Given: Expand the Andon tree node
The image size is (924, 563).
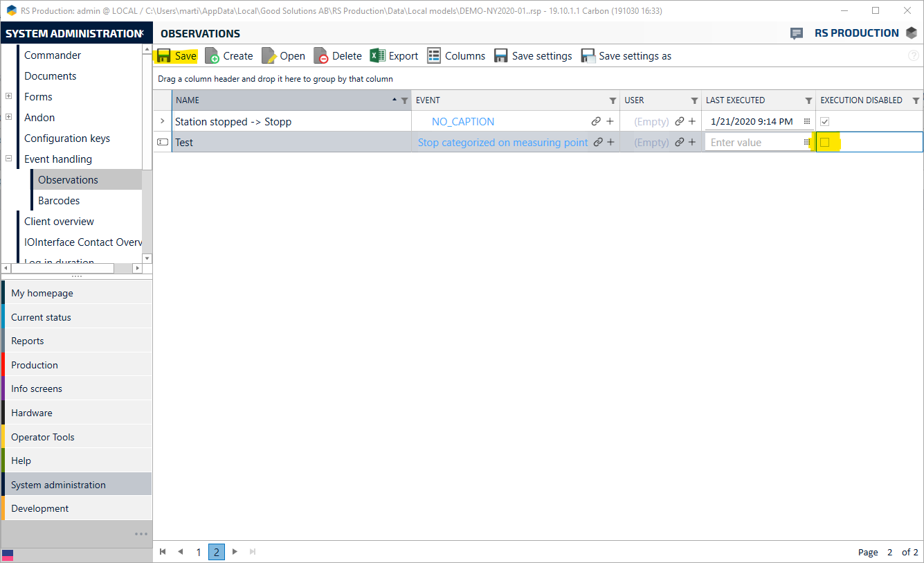Looking at the screenshot, I should [9, 118].
